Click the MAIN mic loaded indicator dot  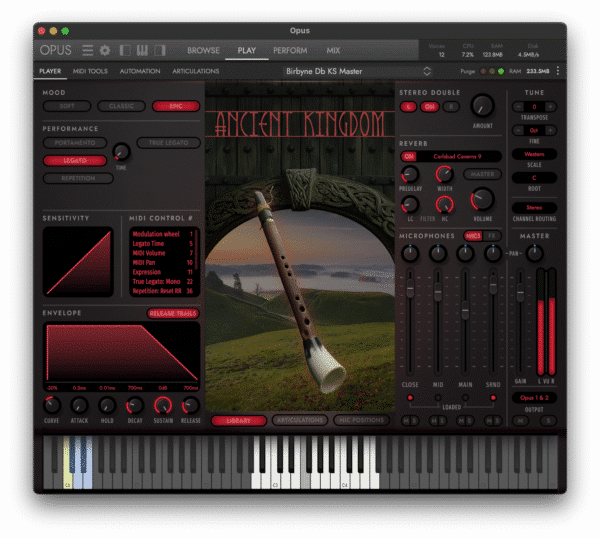pos(465,398)
